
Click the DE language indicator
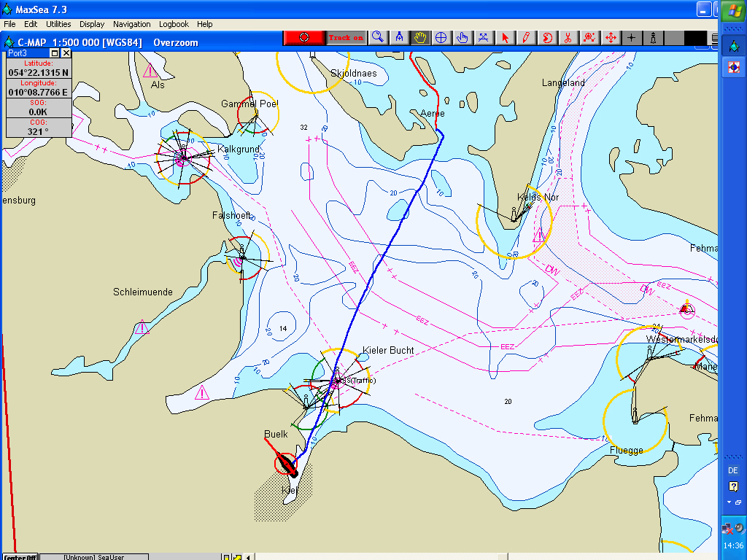733,470
